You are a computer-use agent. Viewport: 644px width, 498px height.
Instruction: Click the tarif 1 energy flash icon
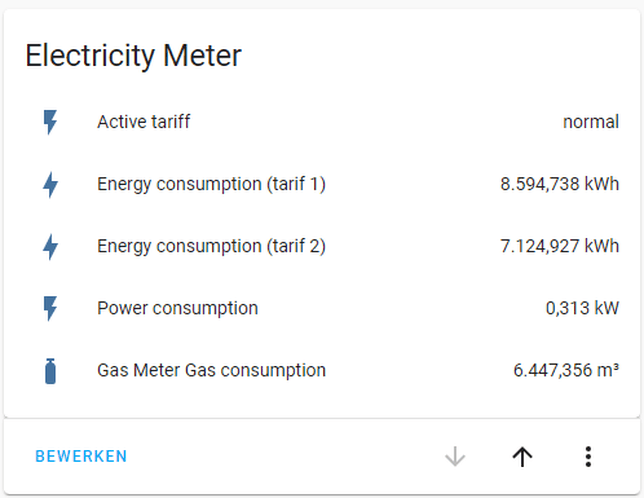coord(50,184)
